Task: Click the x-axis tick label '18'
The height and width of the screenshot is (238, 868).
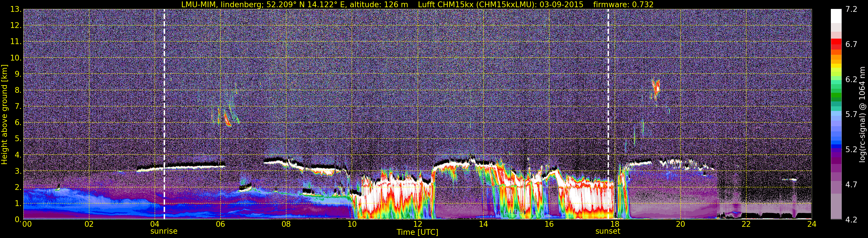Action: 614,224
